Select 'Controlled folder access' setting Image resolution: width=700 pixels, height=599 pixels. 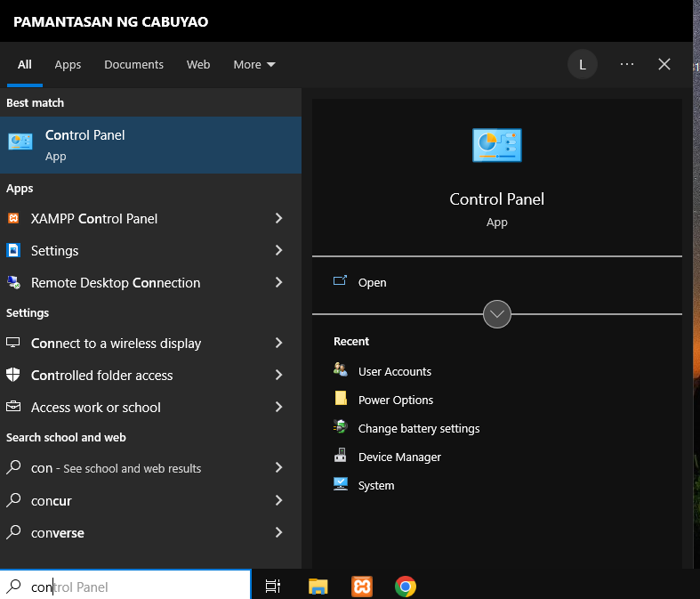tap(150, 376)
